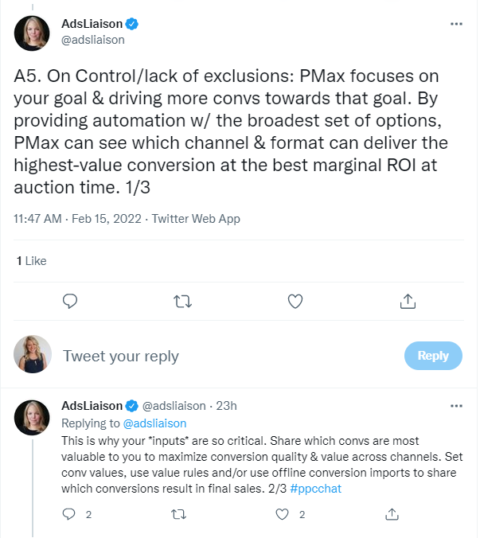480x538 pixels.
Task: Click the reply bubble icon on the 2/3 tweet
Action: [69, 514]
